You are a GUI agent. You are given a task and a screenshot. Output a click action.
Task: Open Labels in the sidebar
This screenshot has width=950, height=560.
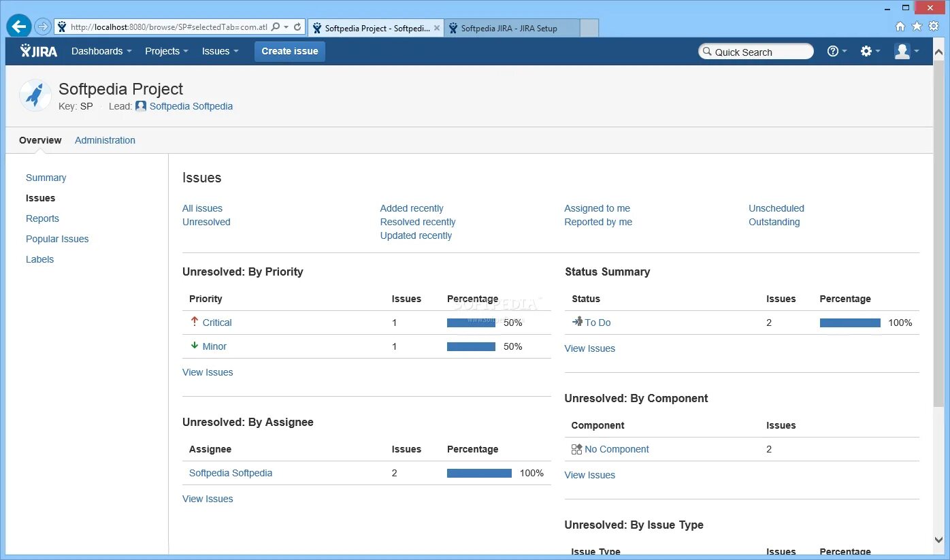point(39,259)
